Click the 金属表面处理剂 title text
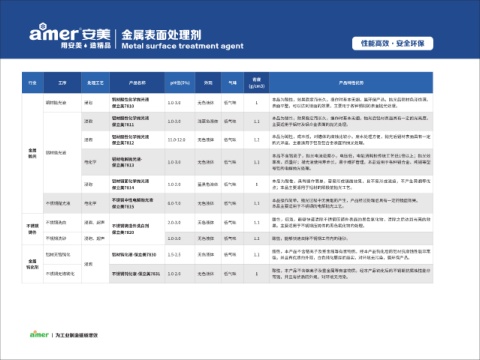 click(161, 35)
